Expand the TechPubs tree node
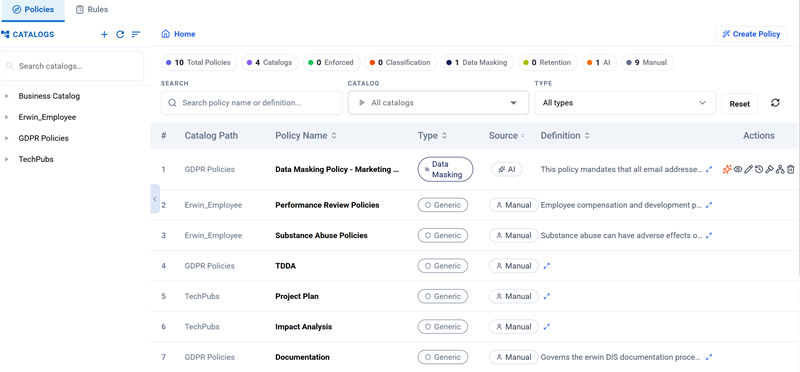This screenshot has height=372, width=800. 7,159
